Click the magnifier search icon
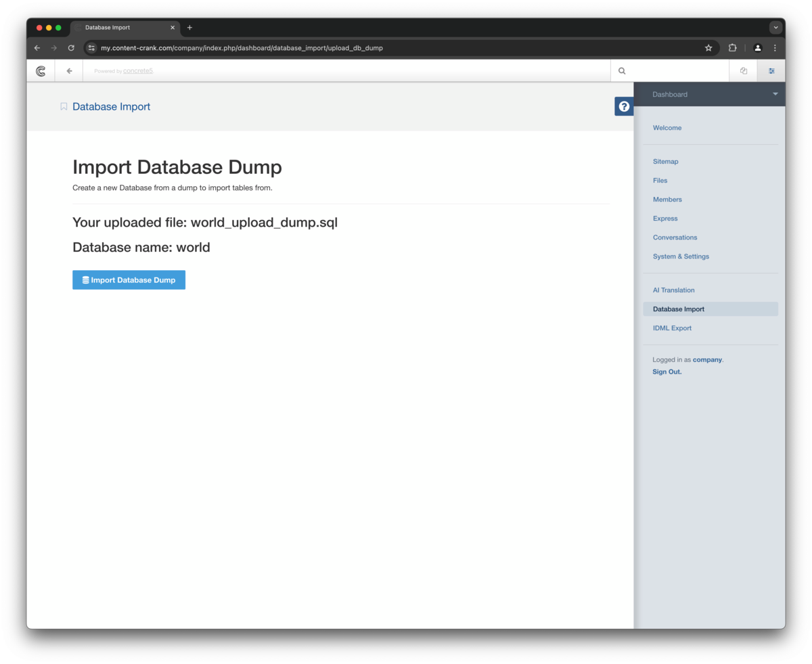This screenshot has height=664, width=812. [622, 70]
